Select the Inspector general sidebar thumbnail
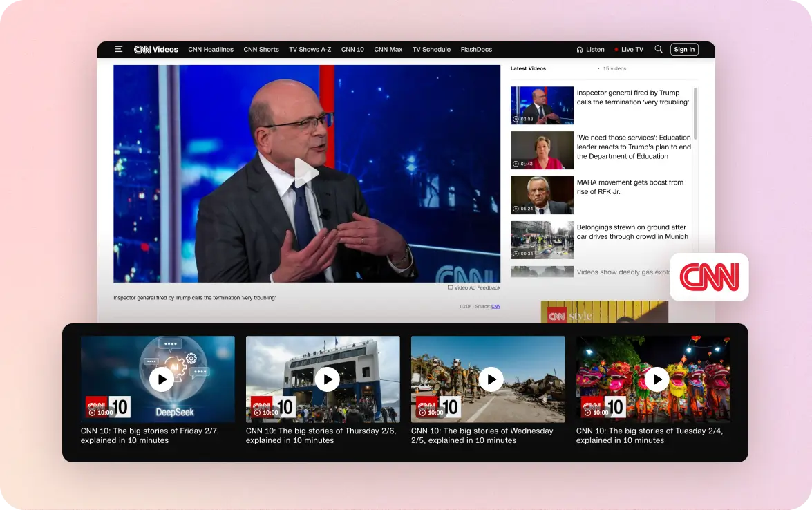 (542, 105)
